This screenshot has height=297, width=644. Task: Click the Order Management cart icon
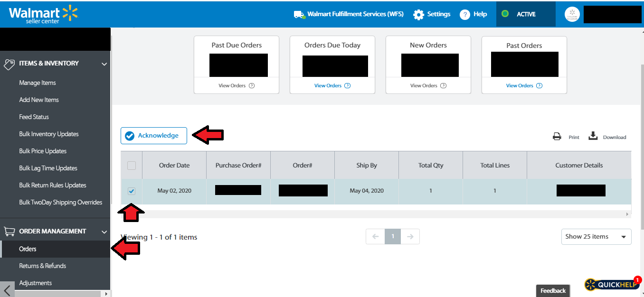point(9,232)
